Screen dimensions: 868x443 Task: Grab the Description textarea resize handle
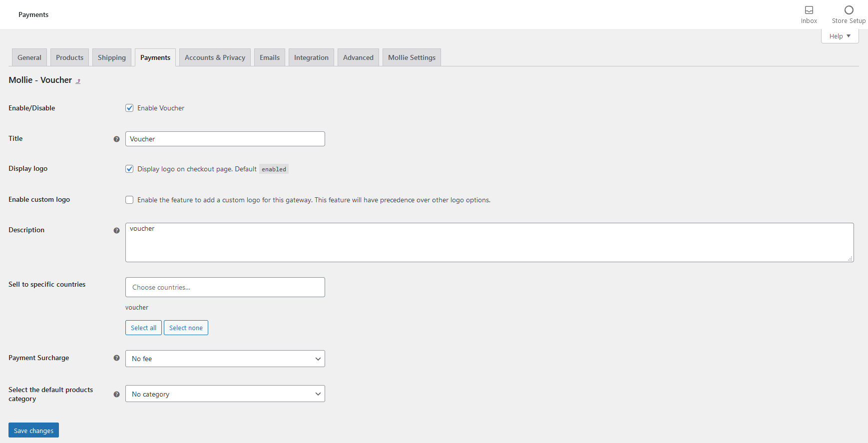point(850,259)
